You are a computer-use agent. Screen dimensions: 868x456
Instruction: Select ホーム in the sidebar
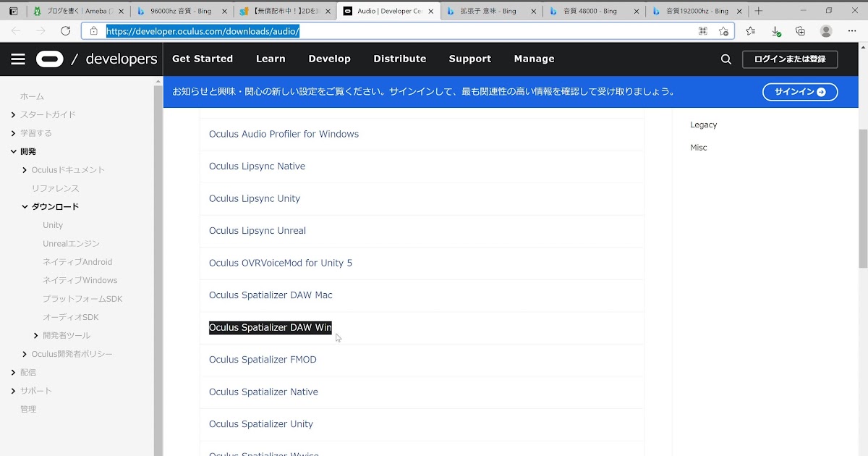[x=32, y=96]
